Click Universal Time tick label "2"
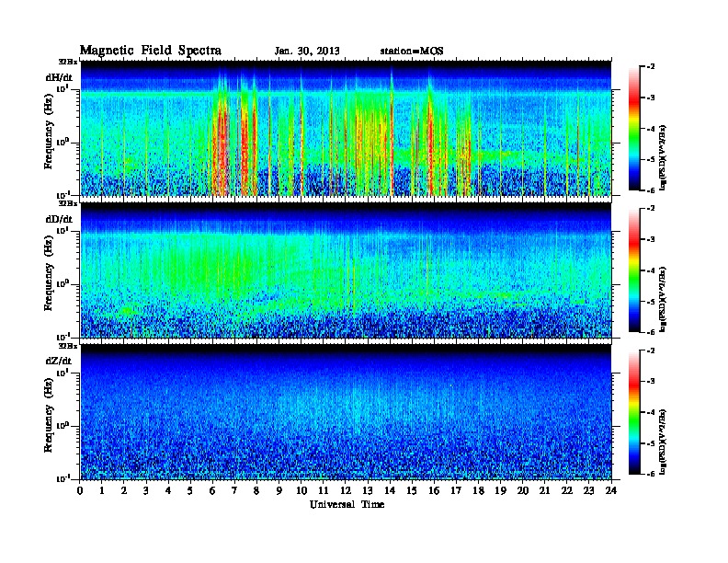 pyautogui.click(x=124, y=491)
